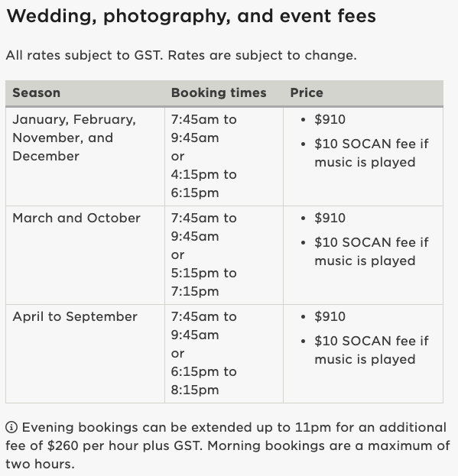Click the 7:45am to 9:45am time in April row
Screen dimensions: 458x476
203,326
